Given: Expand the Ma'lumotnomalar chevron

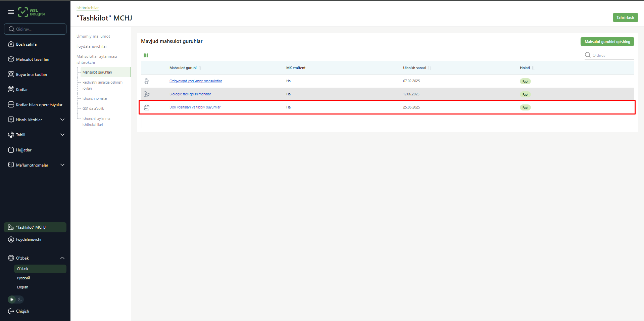Looking at the screenshot, I should point(62,165).
